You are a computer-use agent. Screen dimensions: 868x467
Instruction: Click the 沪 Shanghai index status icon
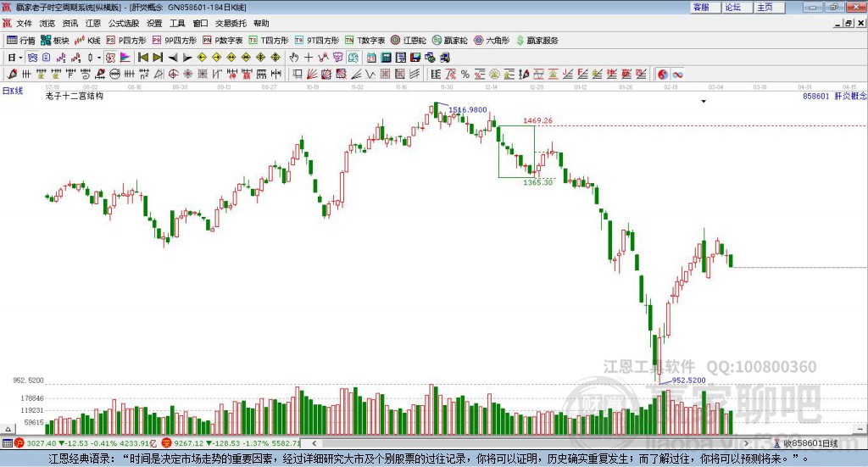(19, 443)
